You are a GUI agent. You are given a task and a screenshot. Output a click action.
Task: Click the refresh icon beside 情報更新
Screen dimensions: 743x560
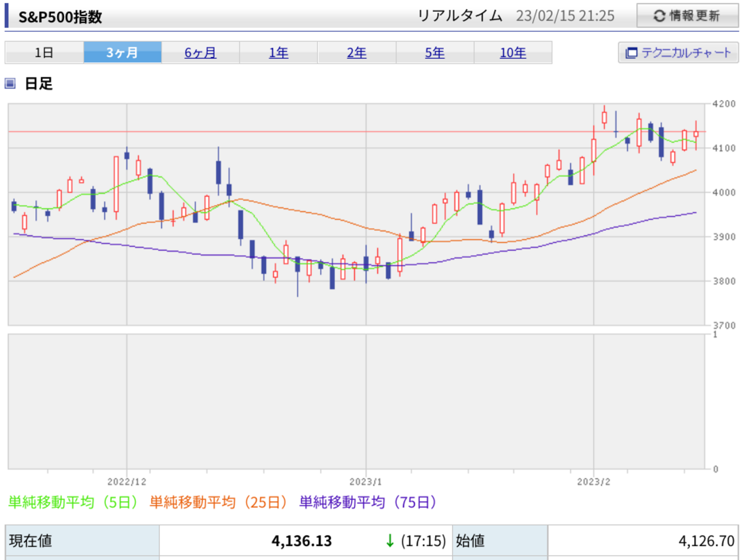(659, 16)
